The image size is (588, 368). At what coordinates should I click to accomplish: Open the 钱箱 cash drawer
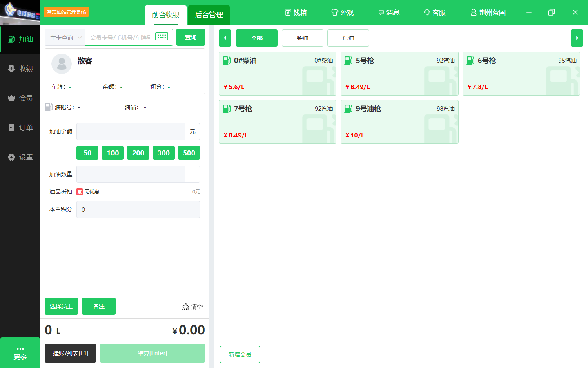296,13
